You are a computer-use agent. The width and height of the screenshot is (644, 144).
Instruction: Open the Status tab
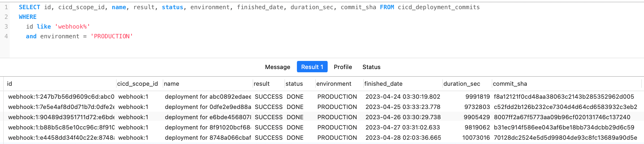(371, 67)
